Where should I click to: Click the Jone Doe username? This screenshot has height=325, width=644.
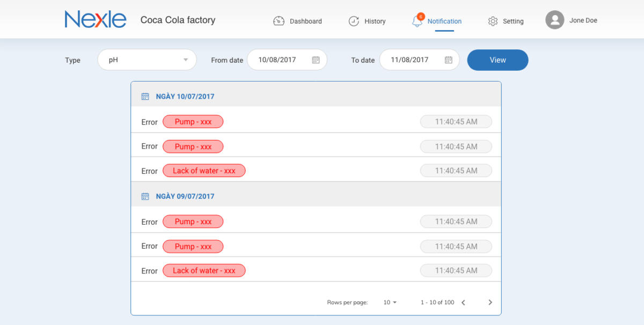[583, 20]
